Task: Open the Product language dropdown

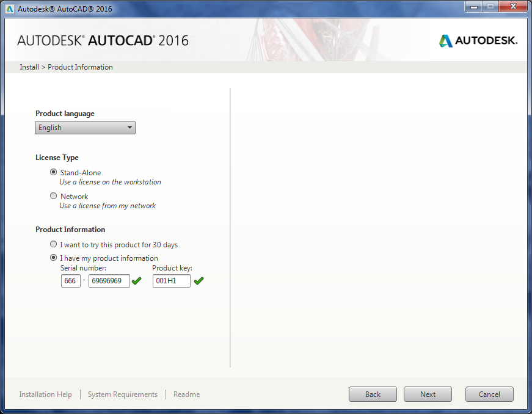Action: click(85, 128)
